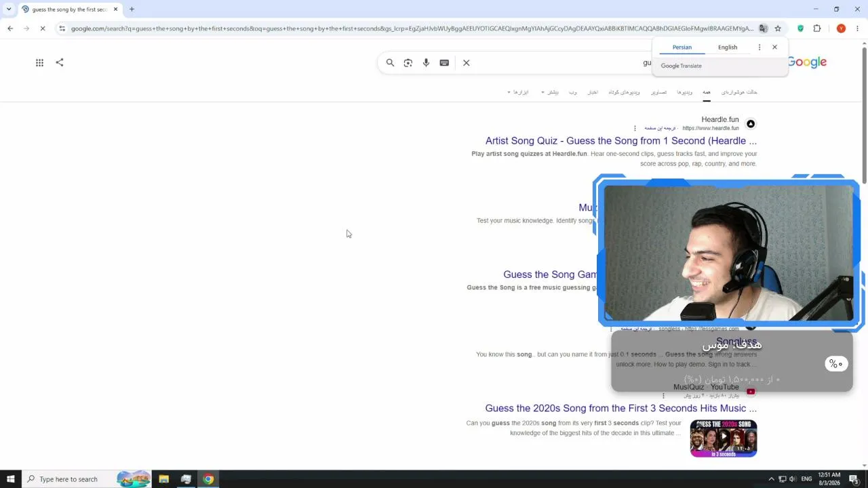This screenshot has width=868, height=488.
Task: Stop loading the page
Action: tap(43, 28)
